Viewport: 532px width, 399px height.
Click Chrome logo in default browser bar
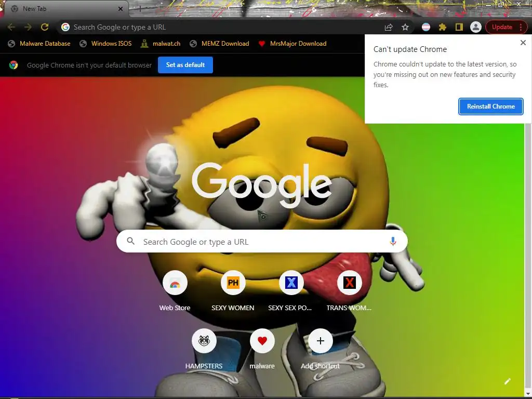(14, 65)
